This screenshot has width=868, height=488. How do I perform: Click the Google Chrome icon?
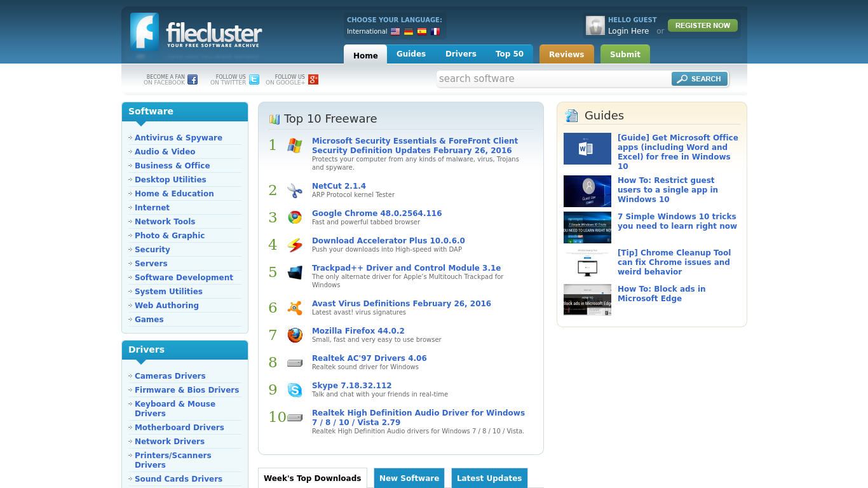295,217
